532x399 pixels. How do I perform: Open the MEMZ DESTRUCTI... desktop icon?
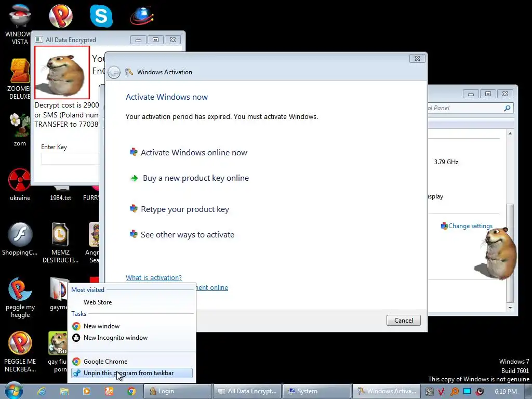tap(60, 243)
